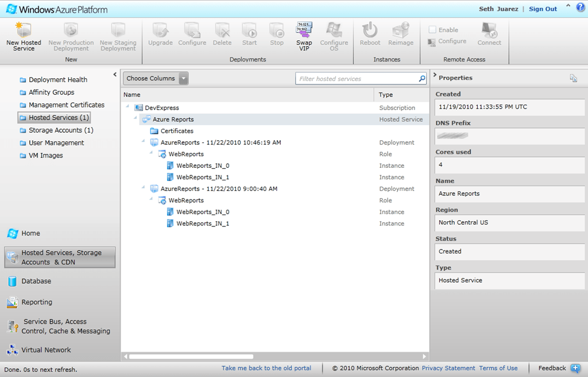Sort by the Type column header
The height and width of the screenshot is (377, 588).
pos(401,95)
